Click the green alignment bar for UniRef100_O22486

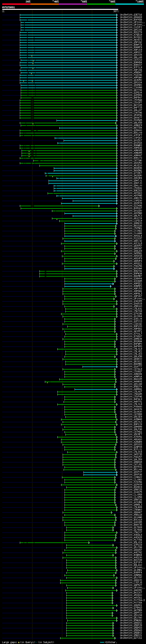pyautogui.click(x=60, y=206)
